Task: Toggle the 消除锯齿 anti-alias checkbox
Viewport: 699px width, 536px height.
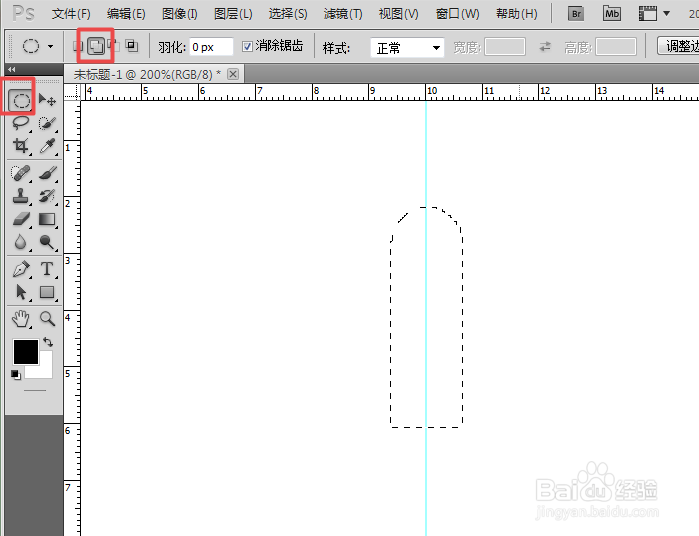Action: pyautogui.click(x=247, y=46)
